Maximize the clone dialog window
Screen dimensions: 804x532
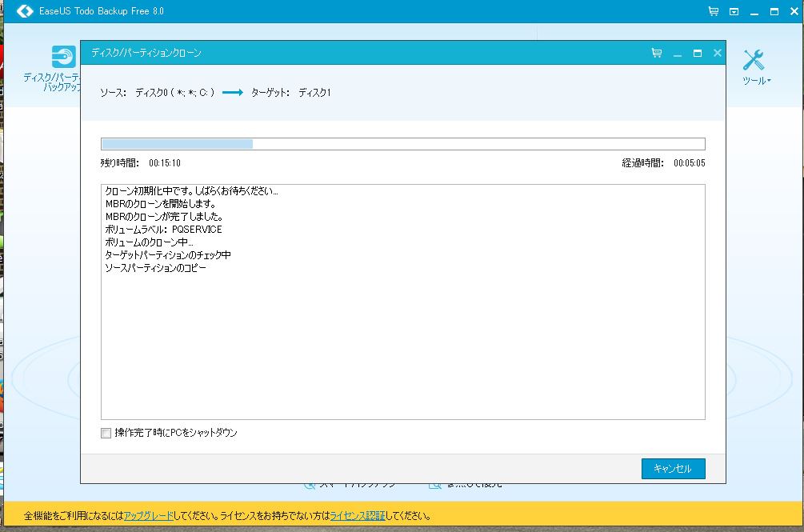tap(698, 54)
